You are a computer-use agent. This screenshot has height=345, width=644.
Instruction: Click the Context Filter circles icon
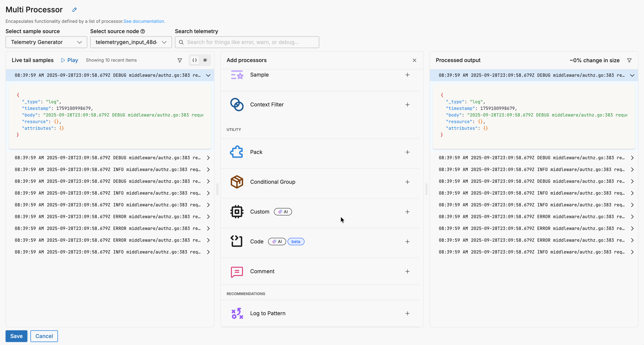[237, 105]
